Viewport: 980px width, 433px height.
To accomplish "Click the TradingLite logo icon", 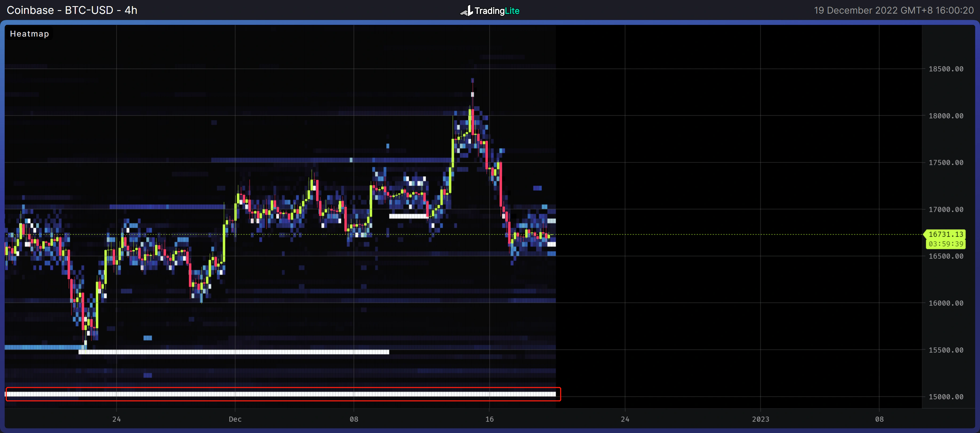I will tap(466, 11).
